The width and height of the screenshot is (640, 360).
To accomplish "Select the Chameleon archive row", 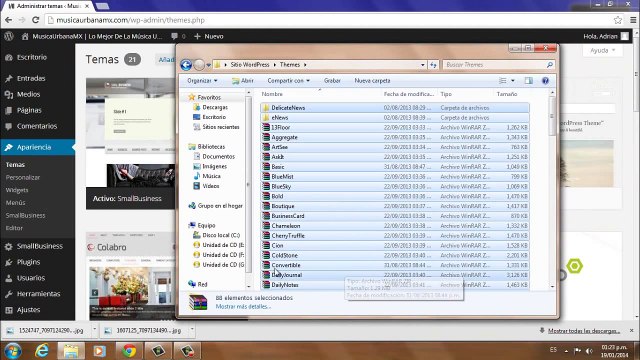I will (395, 226).
